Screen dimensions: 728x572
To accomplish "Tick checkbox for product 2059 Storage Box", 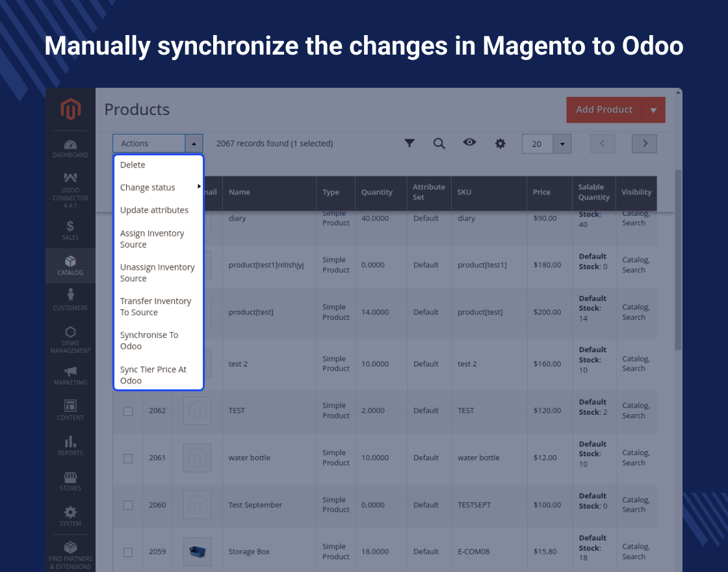I will pos(128,552).
